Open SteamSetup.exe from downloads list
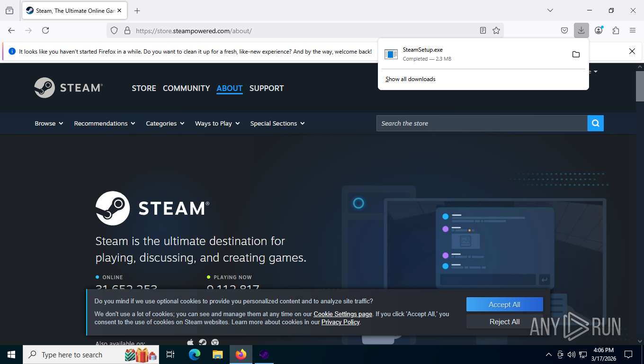The image size is (644, 364). [474, 54]
